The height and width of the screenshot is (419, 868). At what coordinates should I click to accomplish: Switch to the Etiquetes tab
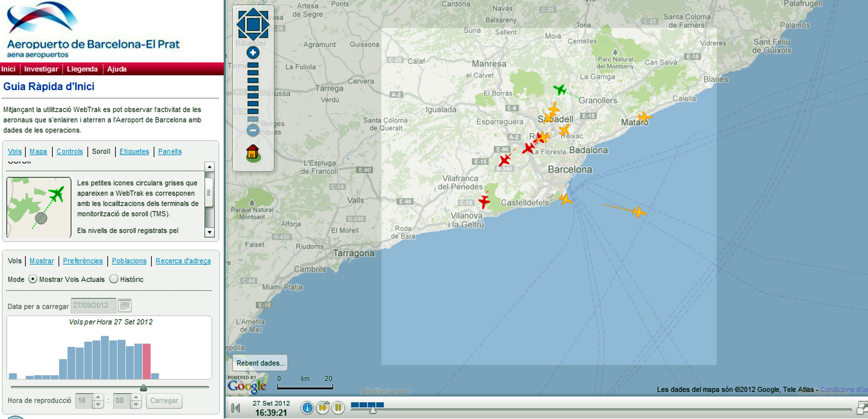tap(134, 151)
